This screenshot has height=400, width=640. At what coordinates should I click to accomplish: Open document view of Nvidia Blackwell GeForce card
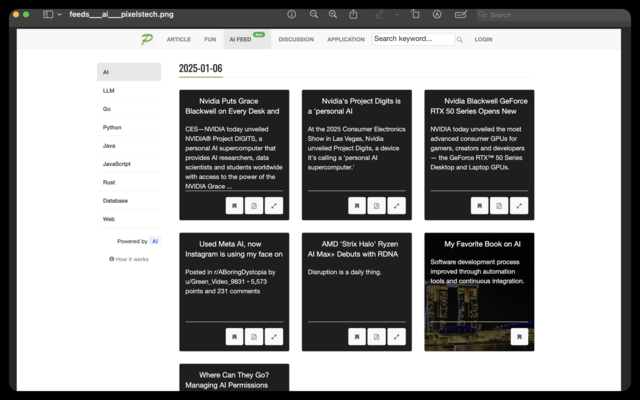tap(499, 206)
